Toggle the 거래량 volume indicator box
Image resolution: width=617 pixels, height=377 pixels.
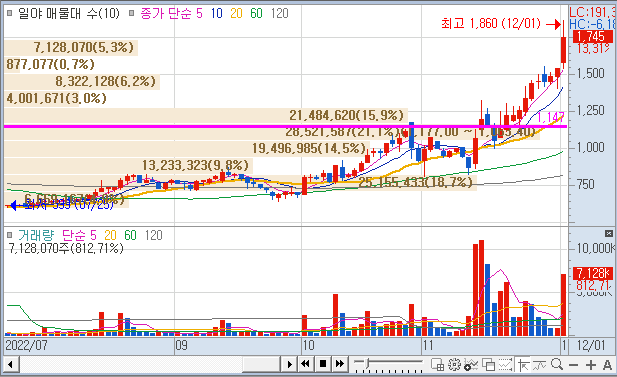click(10, 235)
